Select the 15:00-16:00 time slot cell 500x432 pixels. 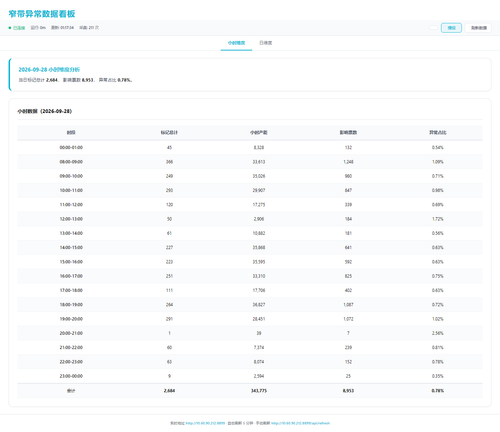click(x=71, y=262)
